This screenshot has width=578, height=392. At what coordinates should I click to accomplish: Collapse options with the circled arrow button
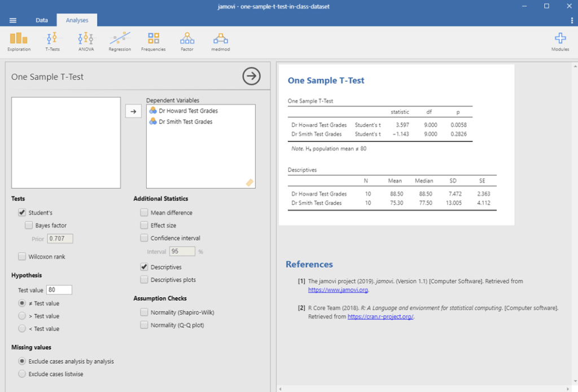click(251, 76)
